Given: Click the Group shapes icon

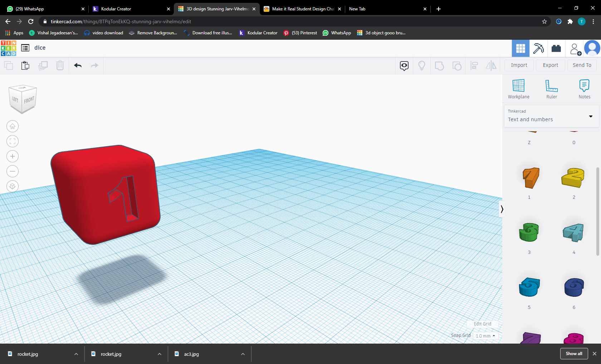Looking at the screenshot, I should coord(439,66).
